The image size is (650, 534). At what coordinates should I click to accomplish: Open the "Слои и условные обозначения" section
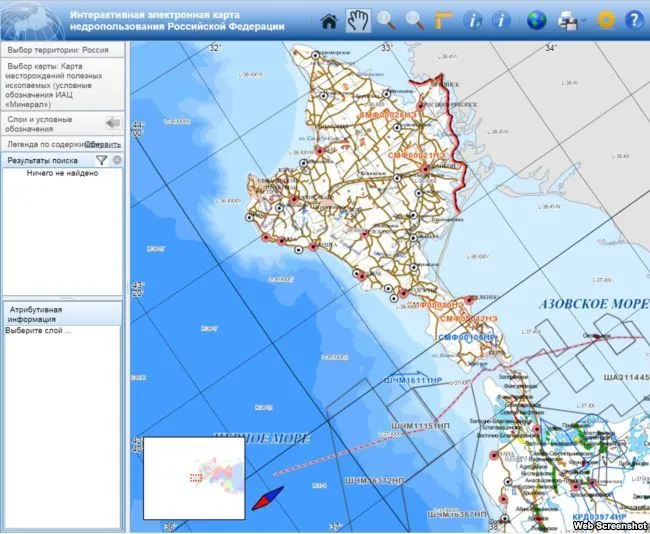pos(50,123)
